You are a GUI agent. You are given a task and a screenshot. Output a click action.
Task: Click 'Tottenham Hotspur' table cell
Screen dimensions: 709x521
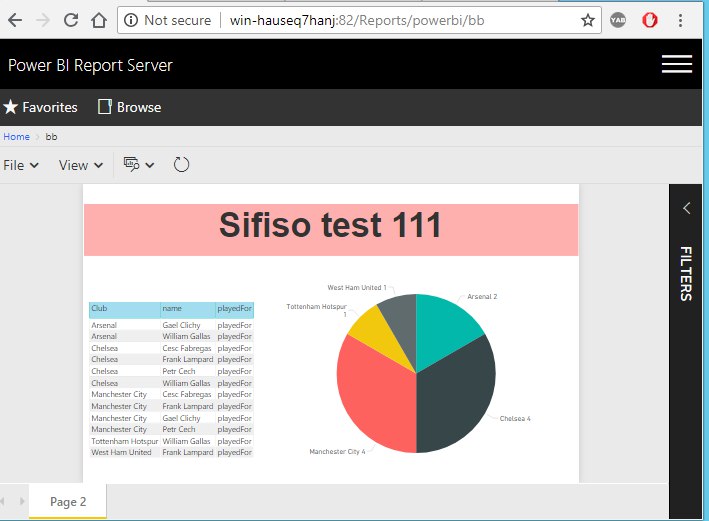[124, 441]
